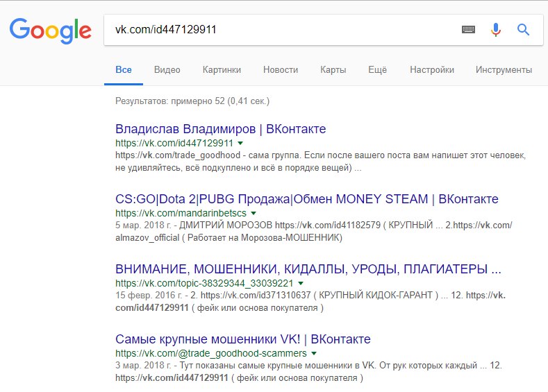Open Самые крупные мошенники VK! result

(243, 339)
